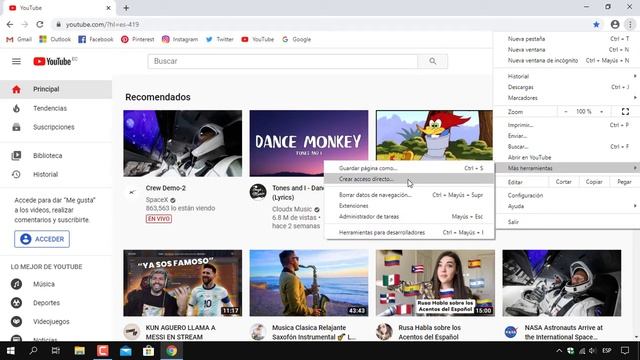Open Dance Monkey video thumbnail
The image size is (640, 360).
[x=309, y=143]
